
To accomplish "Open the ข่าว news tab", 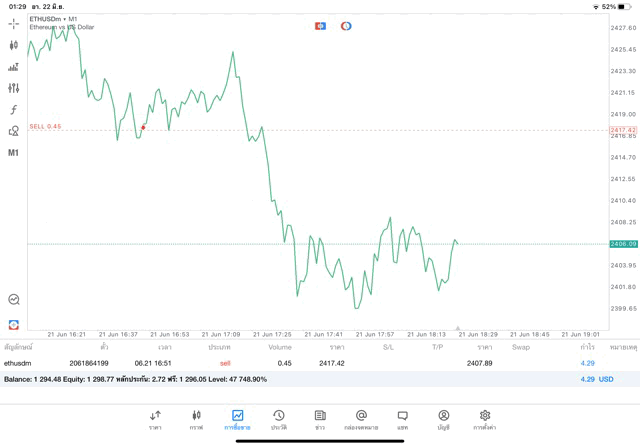I will (320, 419).
